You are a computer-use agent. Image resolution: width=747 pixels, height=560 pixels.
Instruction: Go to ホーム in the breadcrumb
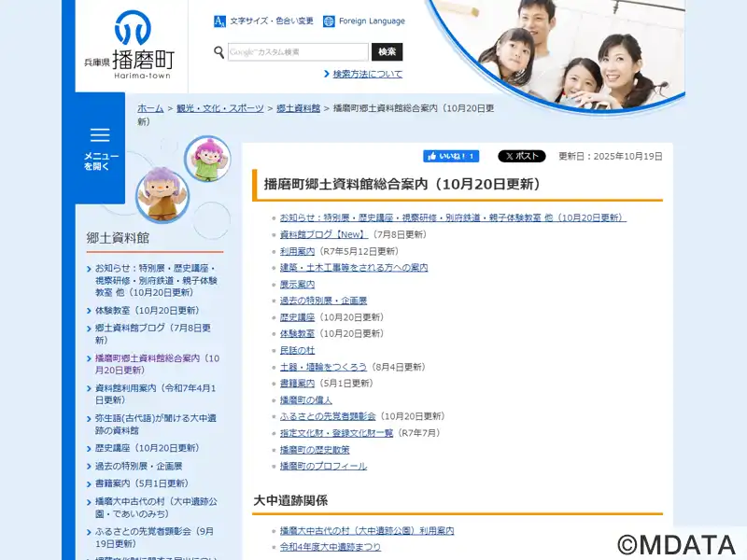point(150,108)
